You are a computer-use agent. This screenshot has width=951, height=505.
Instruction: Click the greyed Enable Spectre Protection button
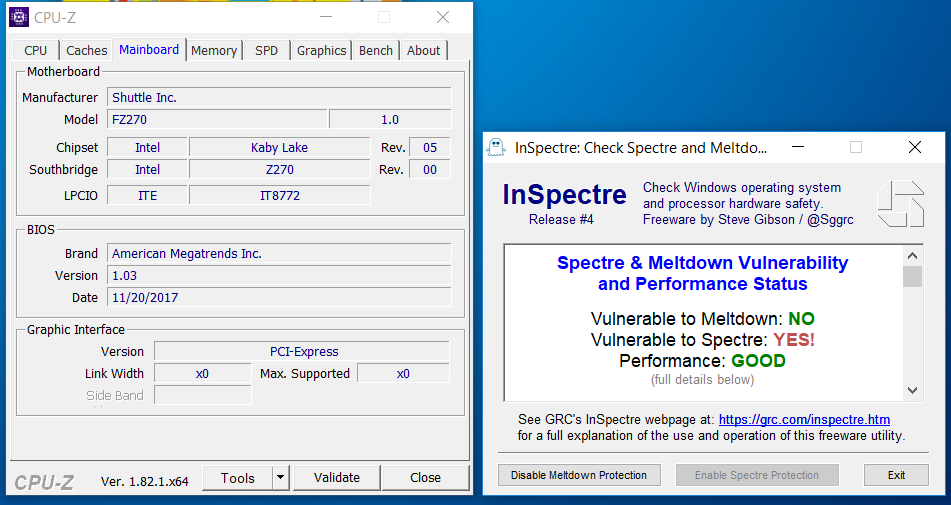pos(757,475)
